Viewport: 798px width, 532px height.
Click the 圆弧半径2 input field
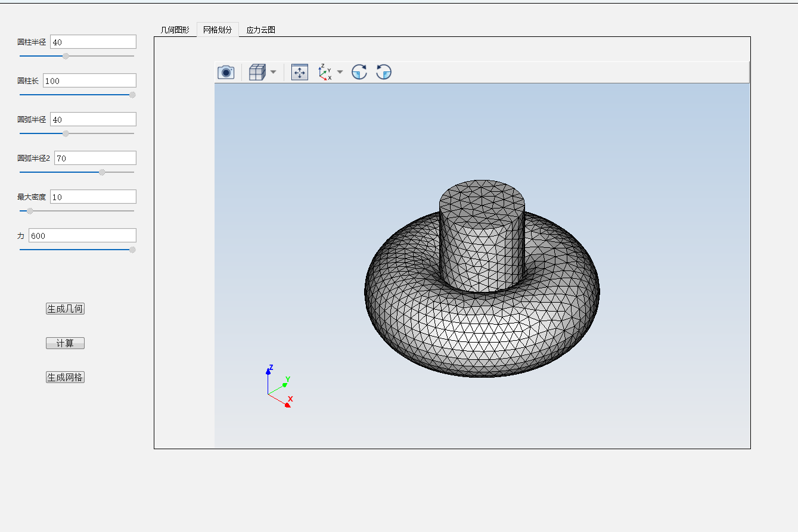(x=95, y=158)
